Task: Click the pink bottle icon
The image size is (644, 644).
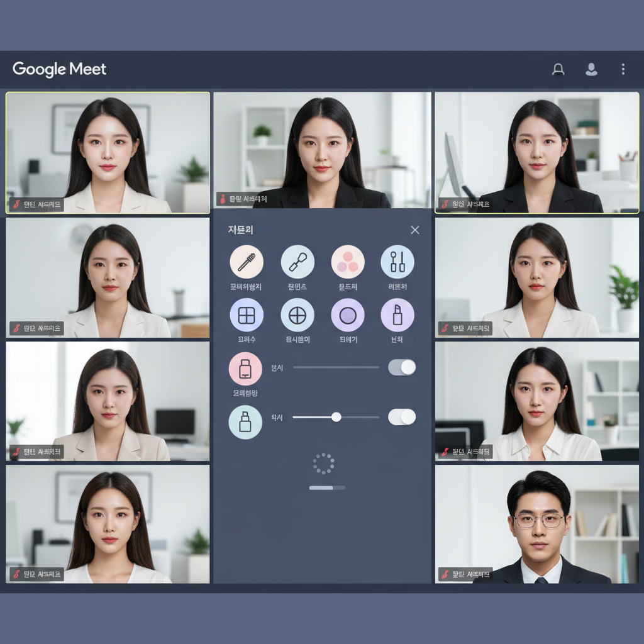Action: [245, 369]
